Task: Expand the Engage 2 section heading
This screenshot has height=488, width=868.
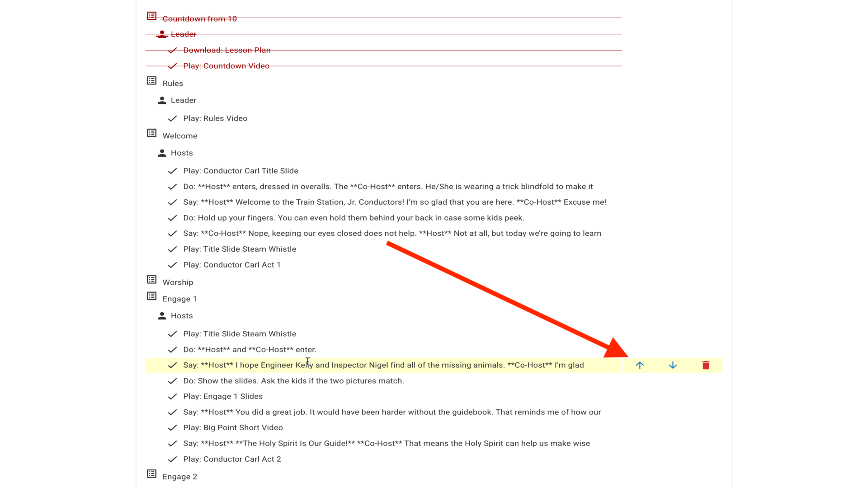Action: (x=179, y=477)
